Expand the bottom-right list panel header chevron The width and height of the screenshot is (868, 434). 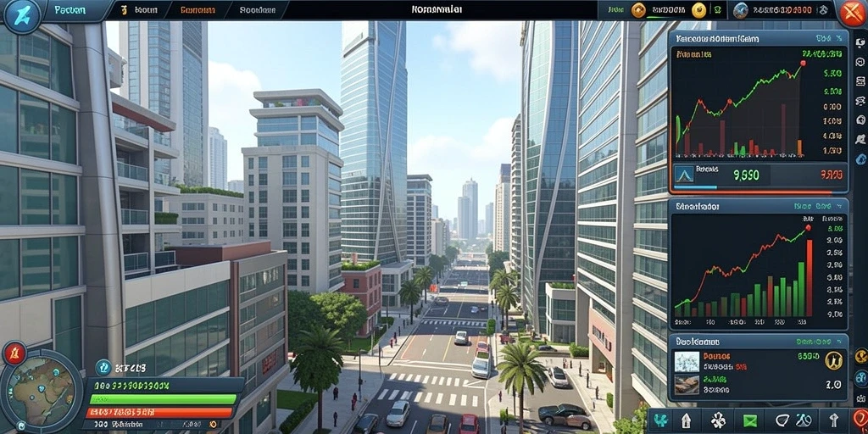[x=840, y=342]
